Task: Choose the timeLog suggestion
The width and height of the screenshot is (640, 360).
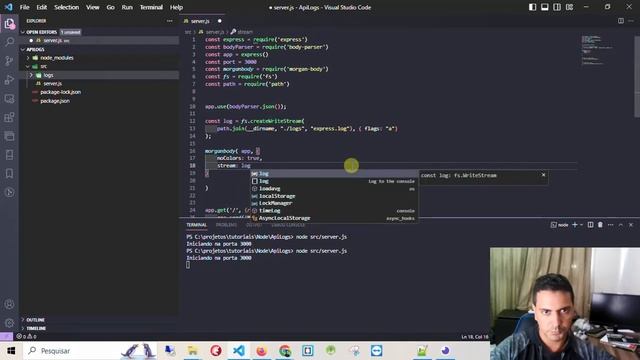Action: (334, 211)
